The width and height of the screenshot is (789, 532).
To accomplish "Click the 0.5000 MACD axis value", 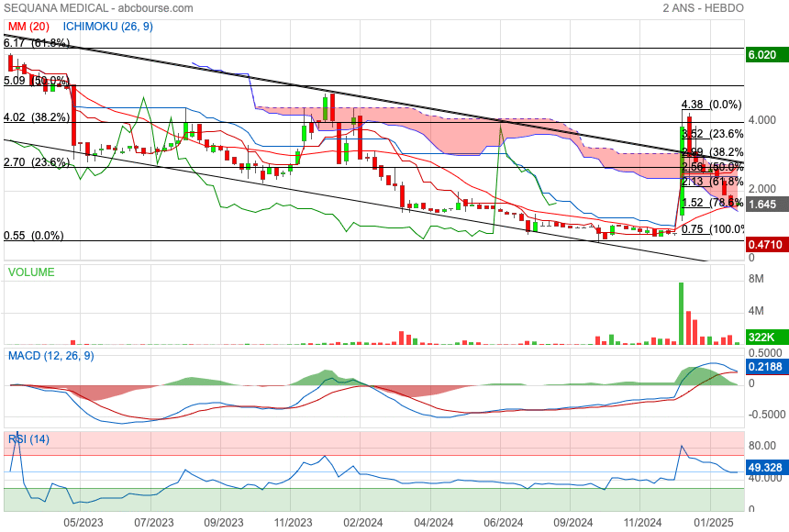I will (x=765, y=353).
